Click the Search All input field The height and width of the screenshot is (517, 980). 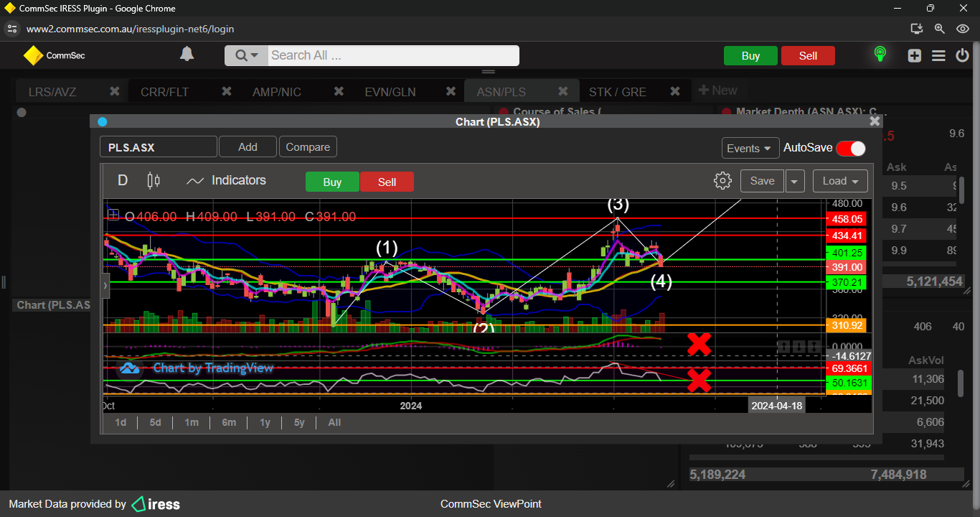(x=392, y=55)
